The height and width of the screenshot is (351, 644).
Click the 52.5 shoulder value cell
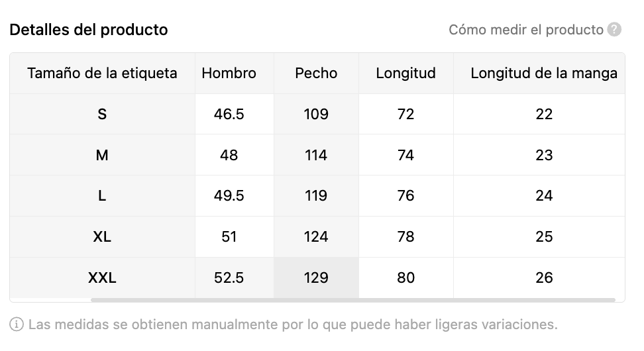tap(229, 278)
